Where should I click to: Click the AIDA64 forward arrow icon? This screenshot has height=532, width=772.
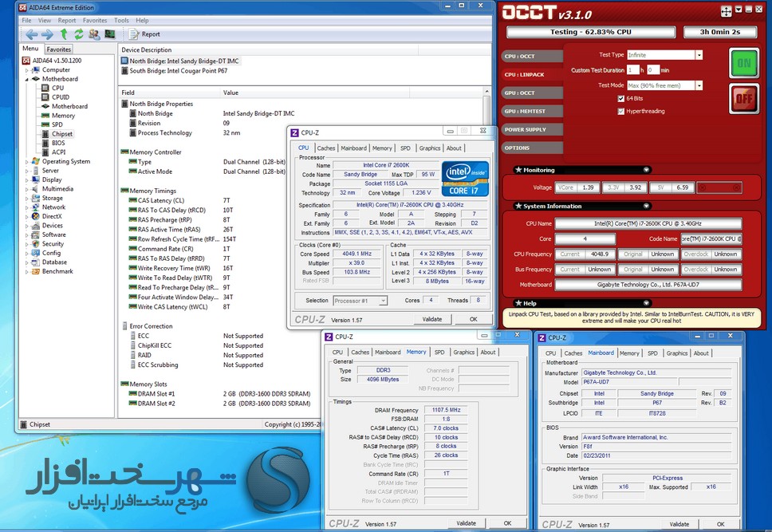point(47,34)
